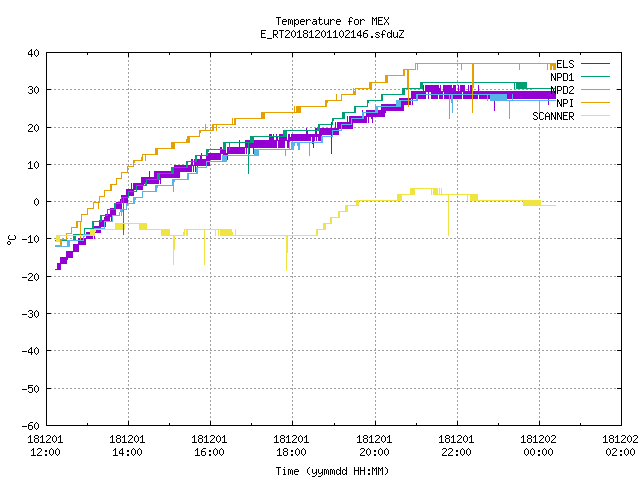Click the x-axis label 181202 00:00
Screen dimensions: 640x480
[x=538, y=446]
